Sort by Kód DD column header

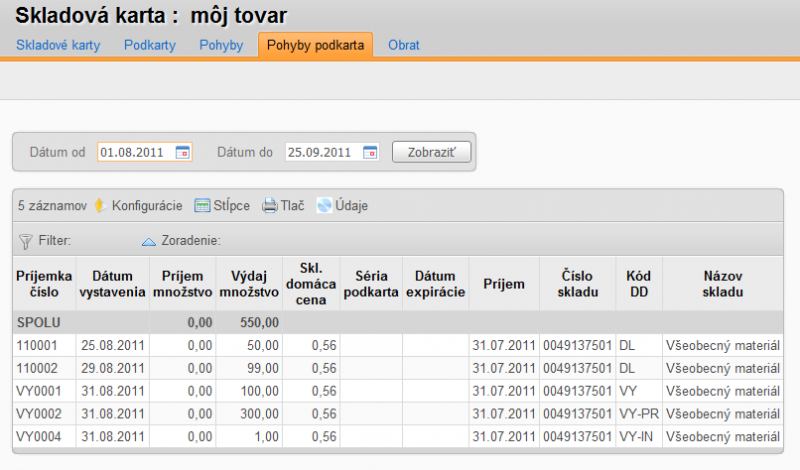tap(639, 284)
